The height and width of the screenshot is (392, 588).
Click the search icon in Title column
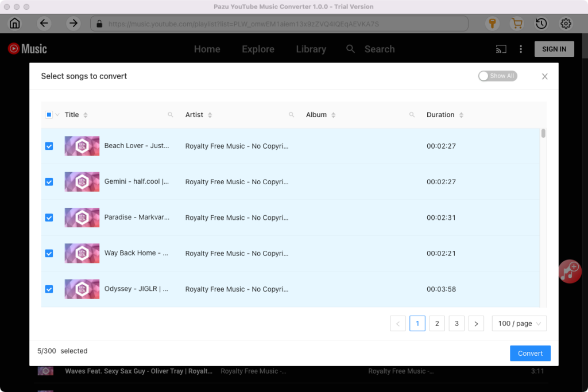171,115
